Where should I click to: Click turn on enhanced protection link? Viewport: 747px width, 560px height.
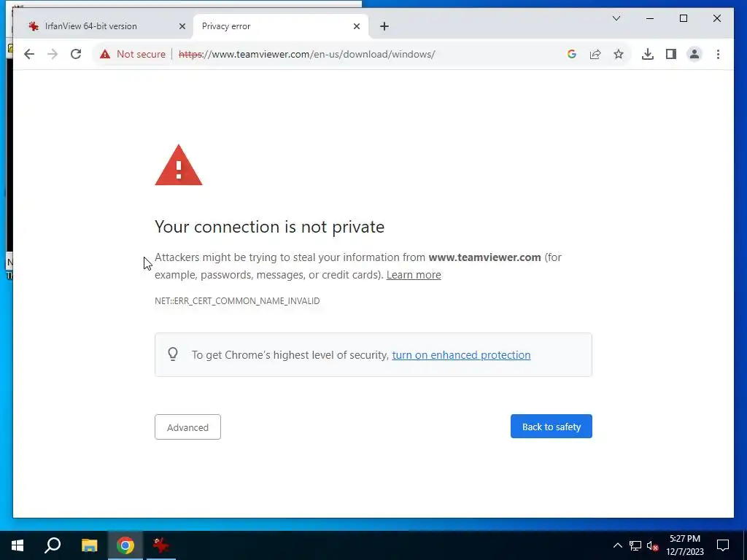[x=461, y=355]
